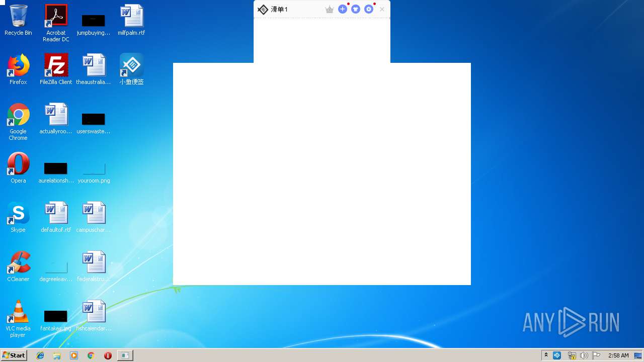644x362 pixels.
Task: Select Google Chrome desktop shortcut
Action: click(18, 122)
